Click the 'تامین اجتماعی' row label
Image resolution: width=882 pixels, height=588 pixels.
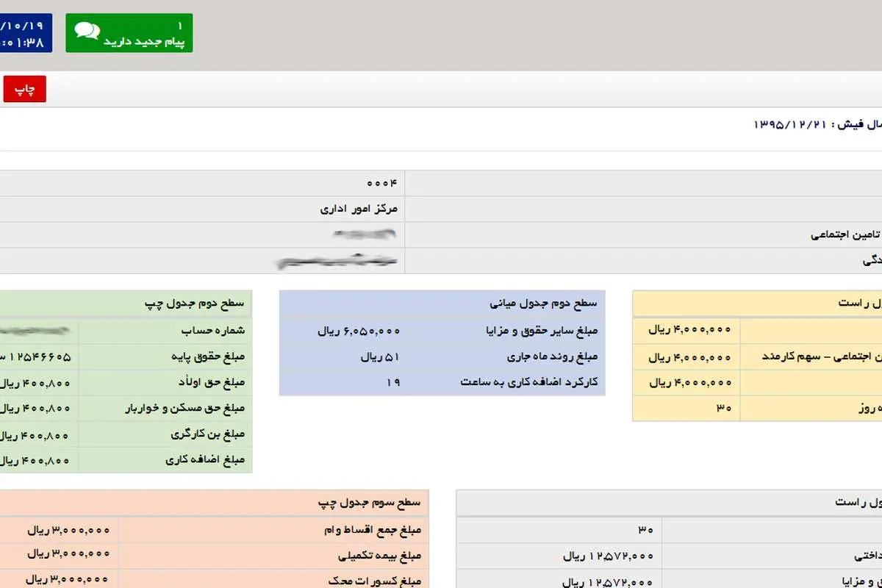click(x=846, y=234)
